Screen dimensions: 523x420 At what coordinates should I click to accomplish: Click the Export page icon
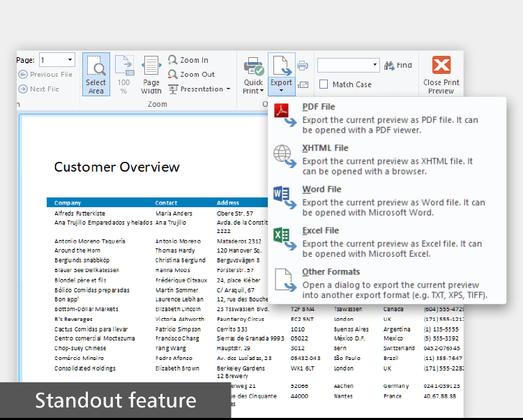point(282,66)
